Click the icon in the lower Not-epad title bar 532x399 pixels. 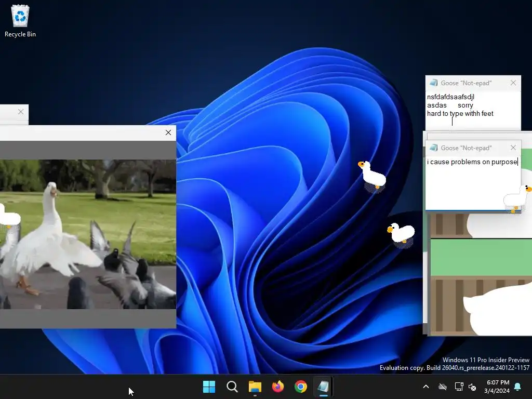[x=434, y=148]
